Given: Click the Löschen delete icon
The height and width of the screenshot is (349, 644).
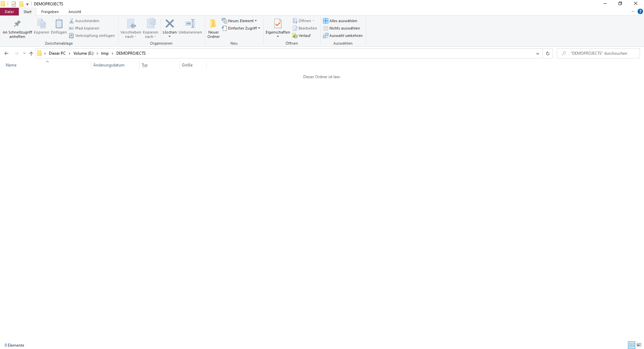Looking at the screenshot, I should (170, 24).
